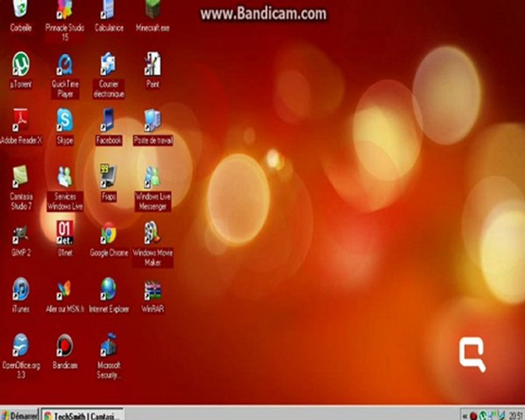525x420 pixels.
Task: Click the green µTorrent tray icon
Action: coord(483,415)
